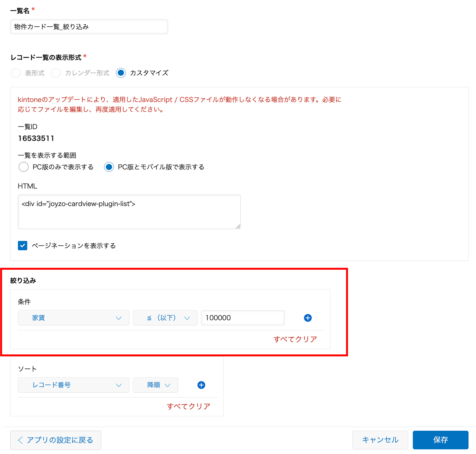The width and height of the screenshot is (476, 454).
Task: Toggle ページネーションを表示する checkbox
Action: click(x=23, y=246)
